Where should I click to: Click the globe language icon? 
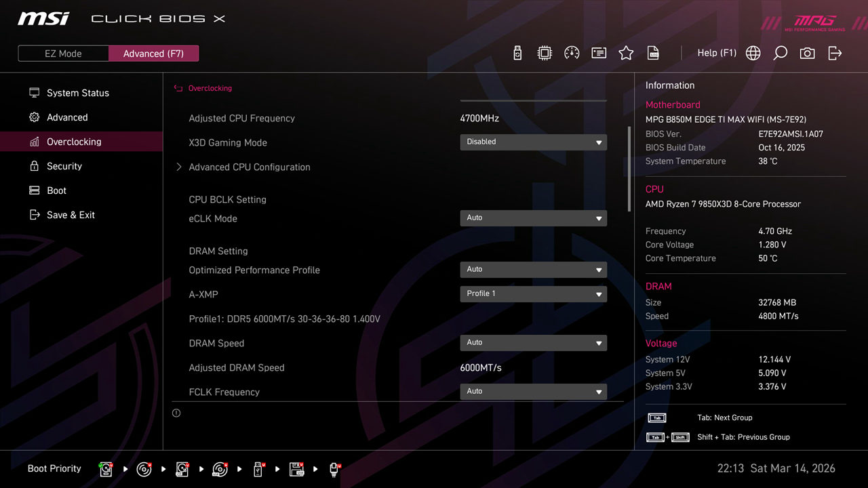click(753, 53)
